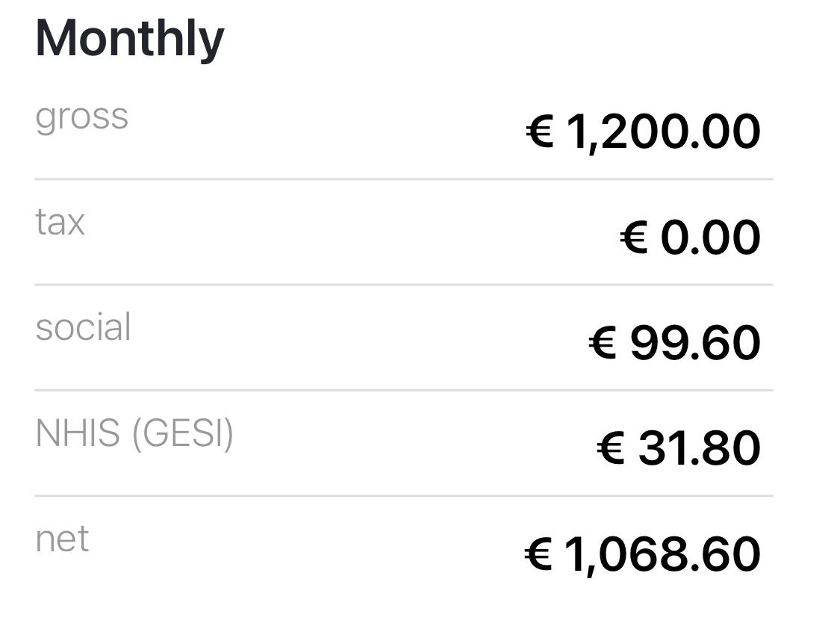Click the euro sign beside 1,200.00
The image size is (840, 635).
tap(539, 131)
